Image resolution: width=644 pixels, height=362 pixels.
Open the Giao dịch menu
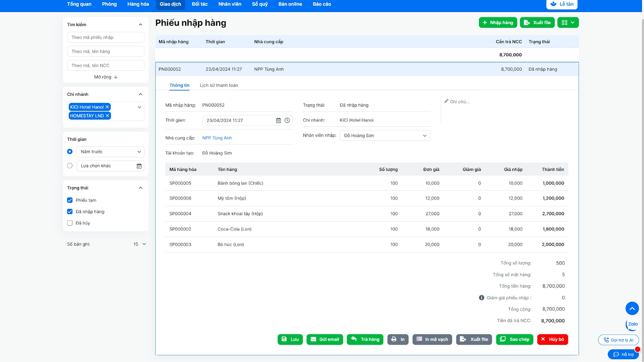tap(170, 4)
